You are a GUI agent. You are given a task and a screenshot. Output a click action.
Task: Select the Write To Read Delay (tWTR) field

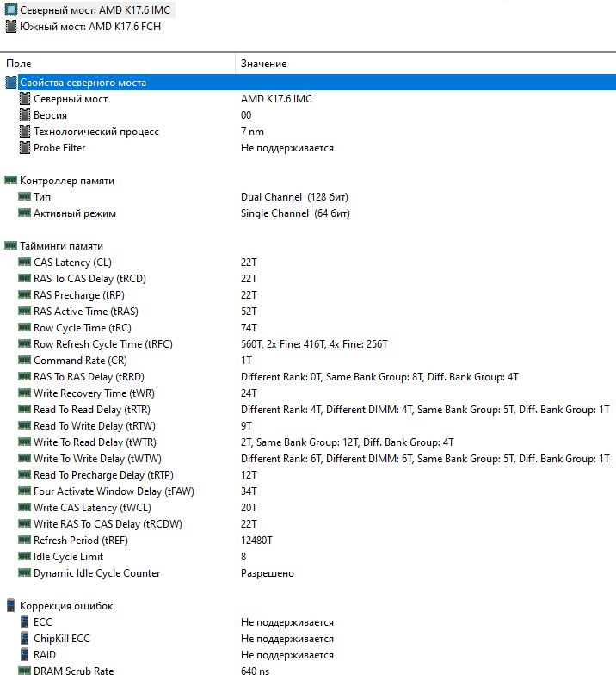pyautogui.click(x=95, y=442)
